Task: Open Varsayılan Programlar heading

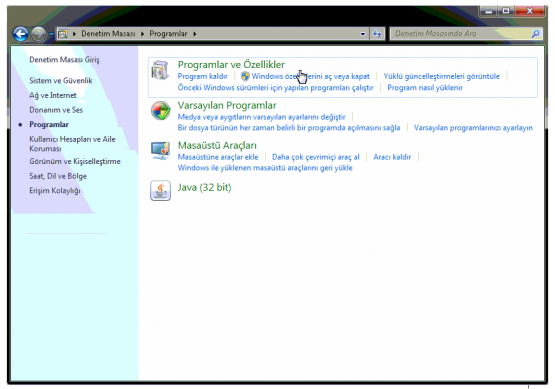Action: (227, 105)
